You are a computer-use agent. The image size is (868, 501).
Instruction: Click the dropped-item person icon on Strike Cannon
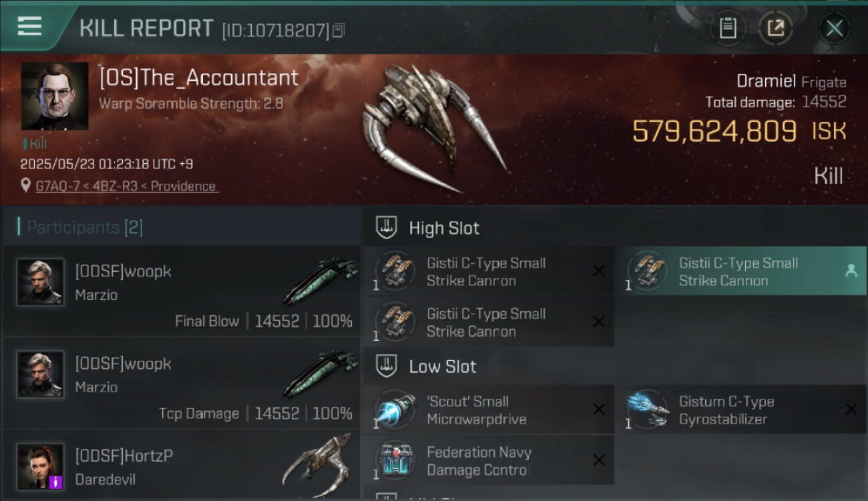pyautogui.click(x=851, y=271)
